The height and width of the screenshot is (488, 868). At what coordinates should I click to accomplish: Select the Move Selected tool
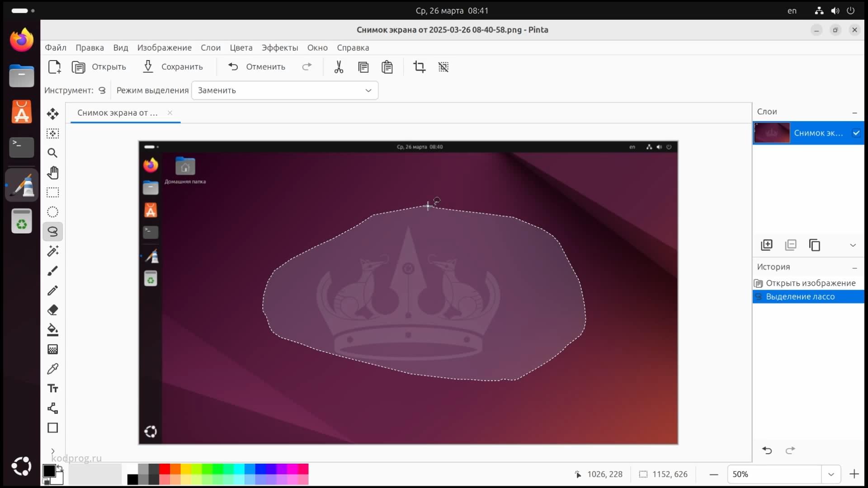pyautogui.click(x=52, y=114)
